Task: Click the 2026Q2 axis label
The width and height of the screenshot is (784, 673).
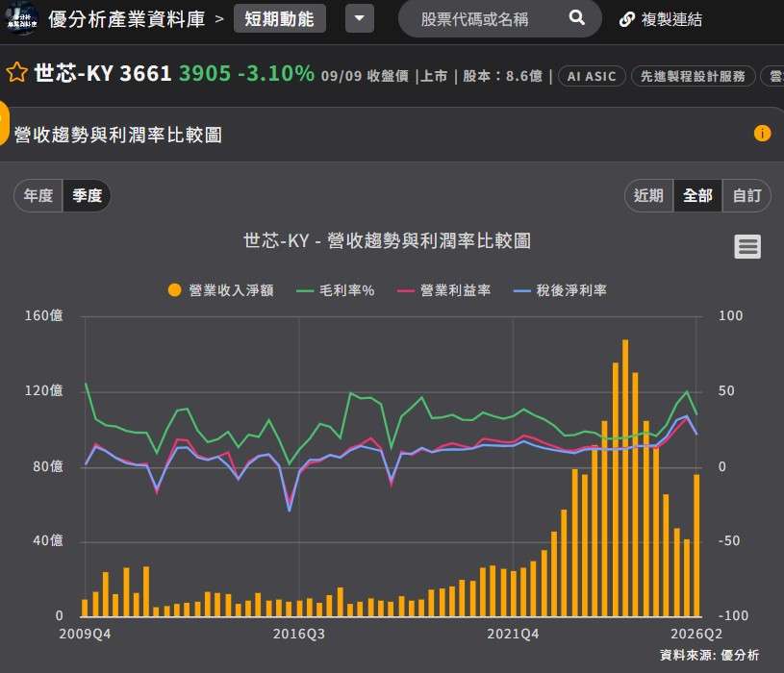Action: (x=696, y=634)
